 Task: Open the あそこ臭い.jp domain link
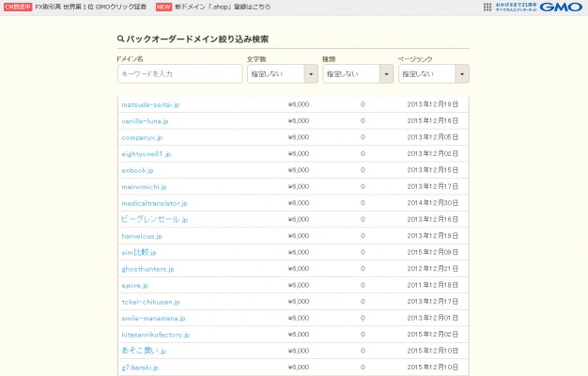(144, 351)
